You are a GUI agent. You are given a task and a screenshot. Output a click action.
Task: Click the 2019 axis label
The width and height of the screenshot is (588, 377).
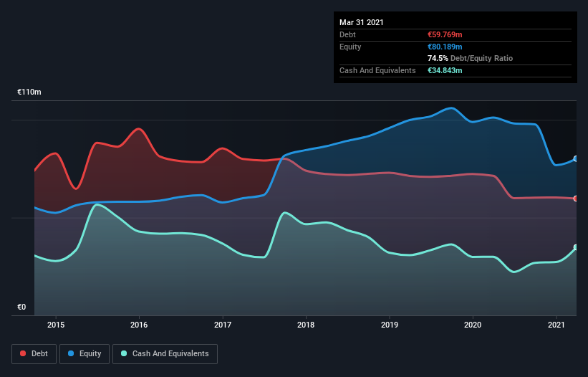(x=390, y=325)
